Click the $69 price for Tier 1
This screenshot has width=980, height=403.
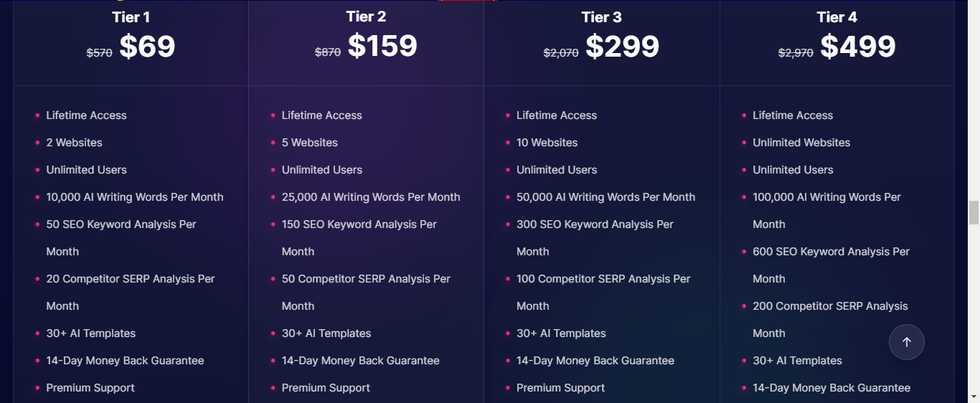(x=147, y=47)
